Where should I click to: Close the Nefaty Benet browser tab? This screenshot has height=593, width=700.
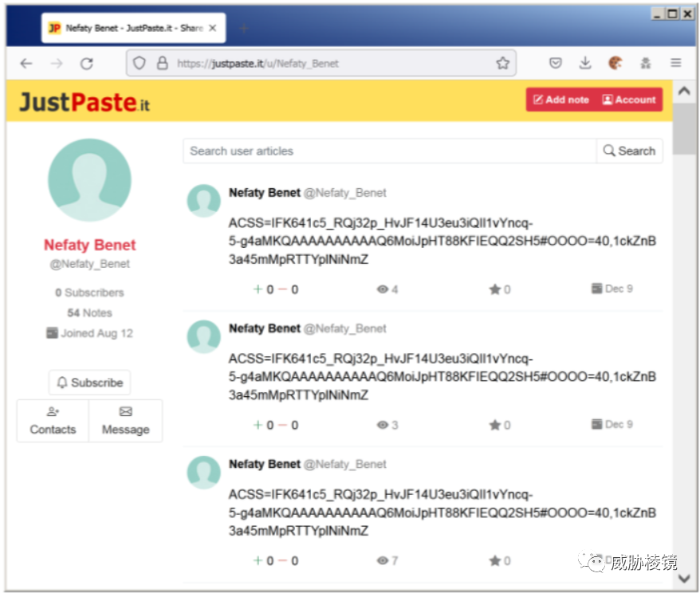(213, 28)
